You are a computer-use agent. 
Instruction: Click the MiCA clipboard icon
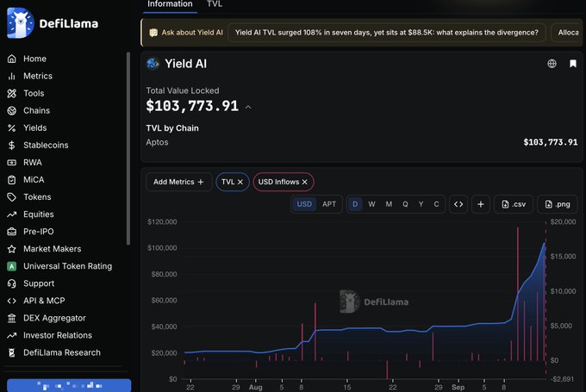point(11,180)
